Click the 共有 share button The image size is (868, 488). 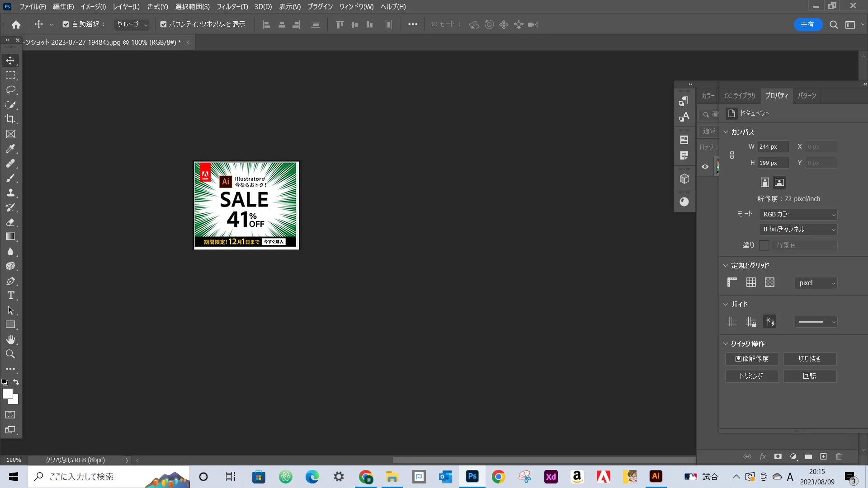807,24
